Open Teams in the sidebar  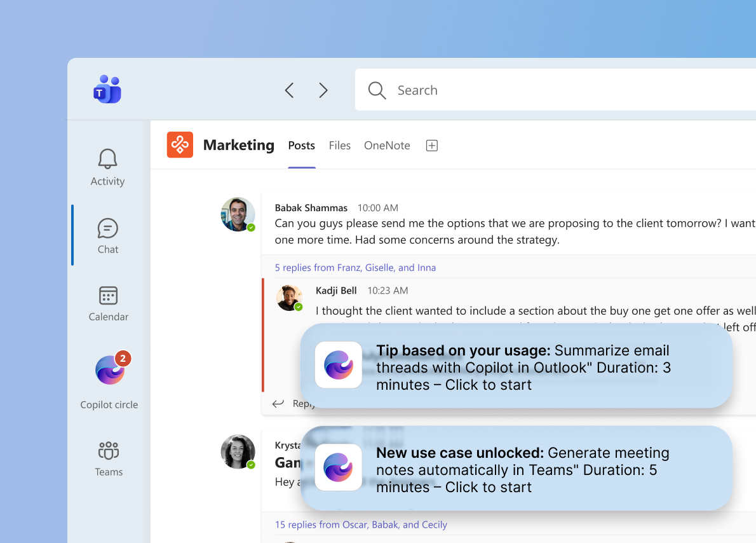click(x=109, y=459)
